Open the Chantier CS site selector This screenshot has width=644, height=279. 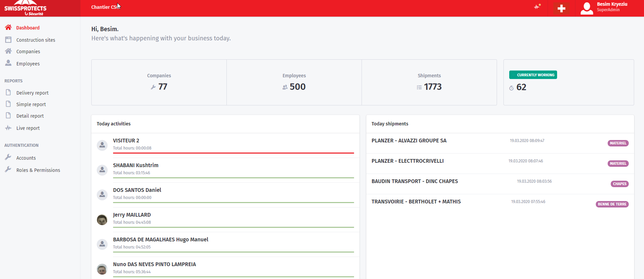104,7
